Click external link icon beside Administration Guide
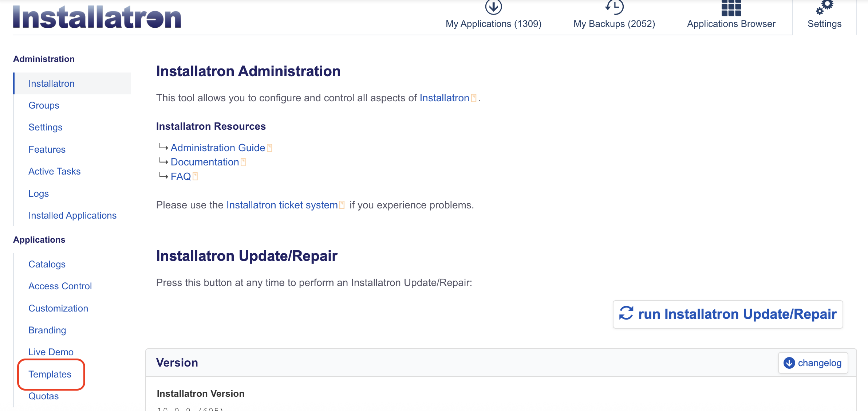Viewport: 868px width, 411px height. [269, 148]
